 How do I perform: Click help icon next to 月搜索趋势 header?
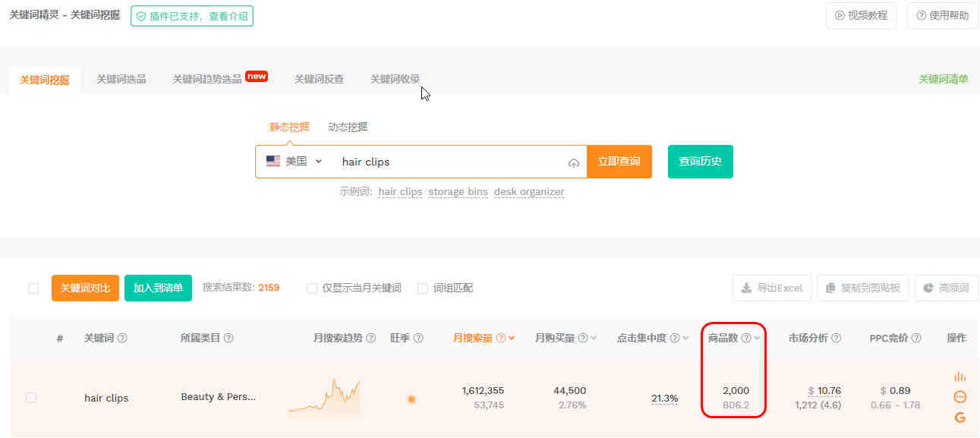(x=371, y=339)
